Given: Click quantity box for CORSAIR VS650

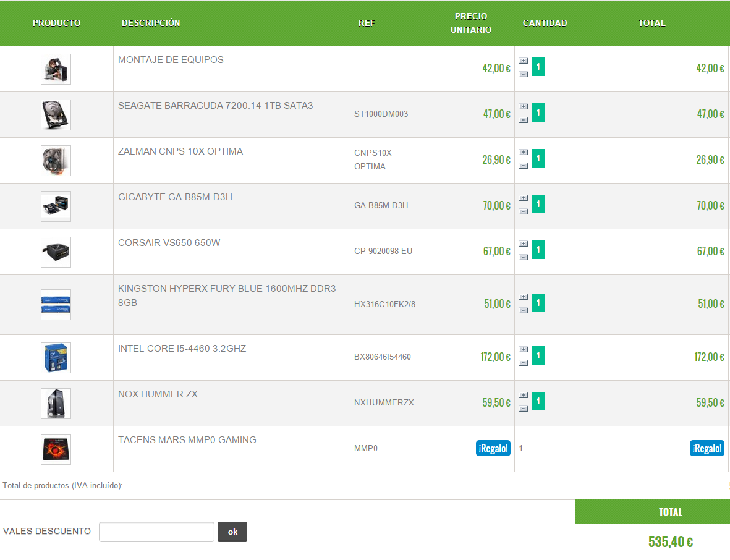Looking at the screenshot, I should pos(538,250).
